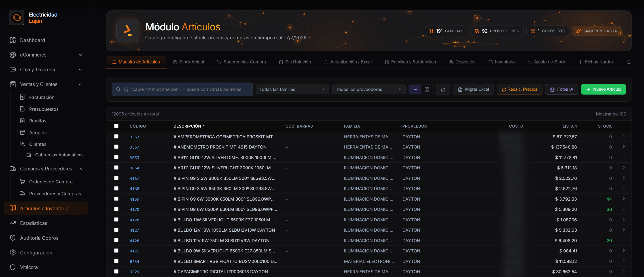Click the Recalc. Precios button
644x277 pixels.
519,89
